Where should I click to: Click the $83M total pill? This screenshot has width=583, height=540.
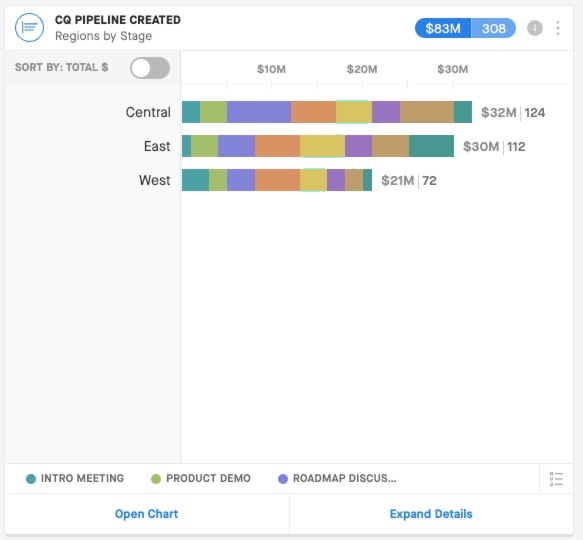[x=443, y=28]
